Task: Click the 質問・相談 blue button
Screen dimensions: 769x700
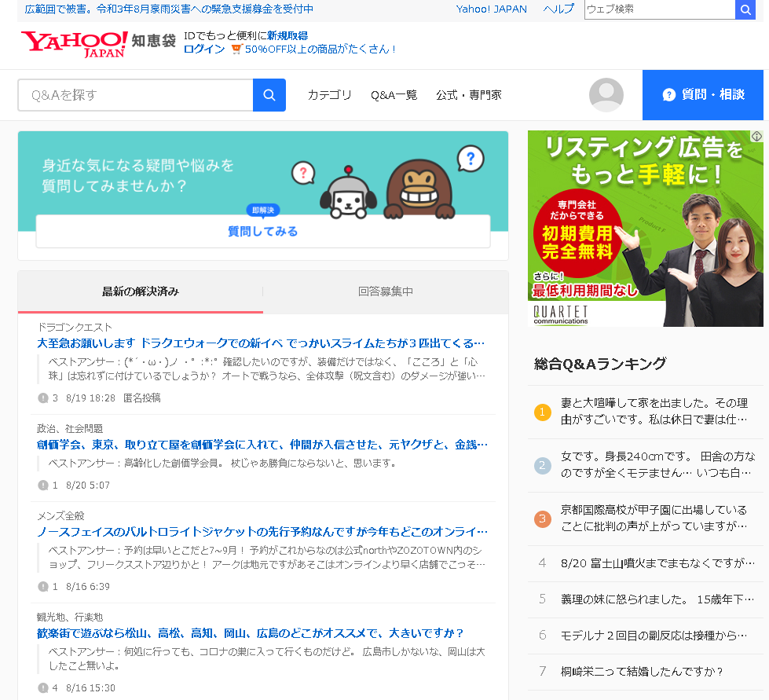Action: (703, 95)
